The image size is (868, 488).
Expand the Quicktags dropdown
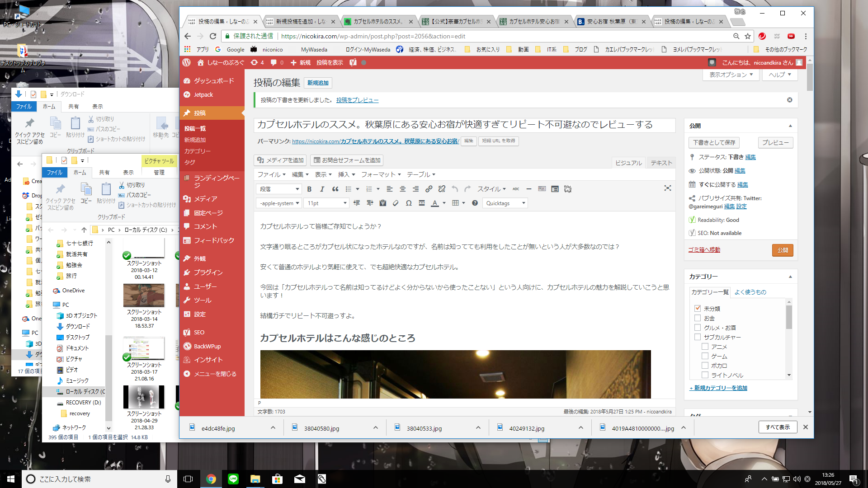coord(505,203)
